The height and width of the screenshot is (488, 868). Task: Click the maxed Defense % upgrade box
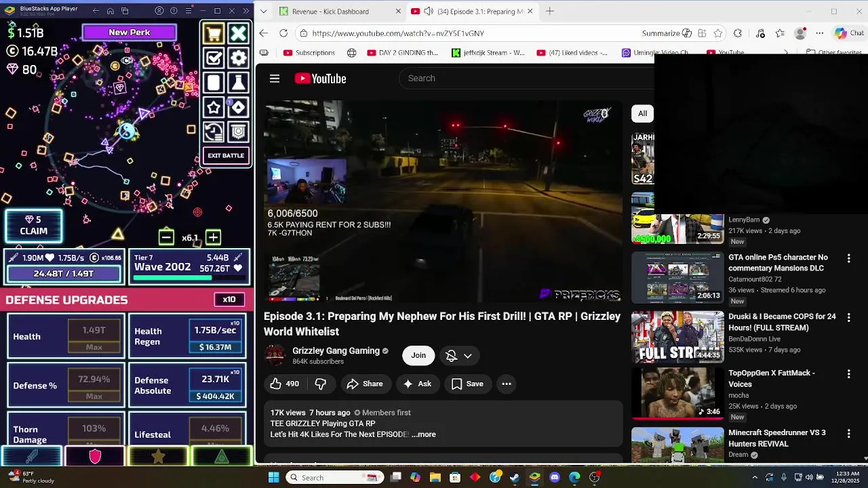(x=94, y=386)
